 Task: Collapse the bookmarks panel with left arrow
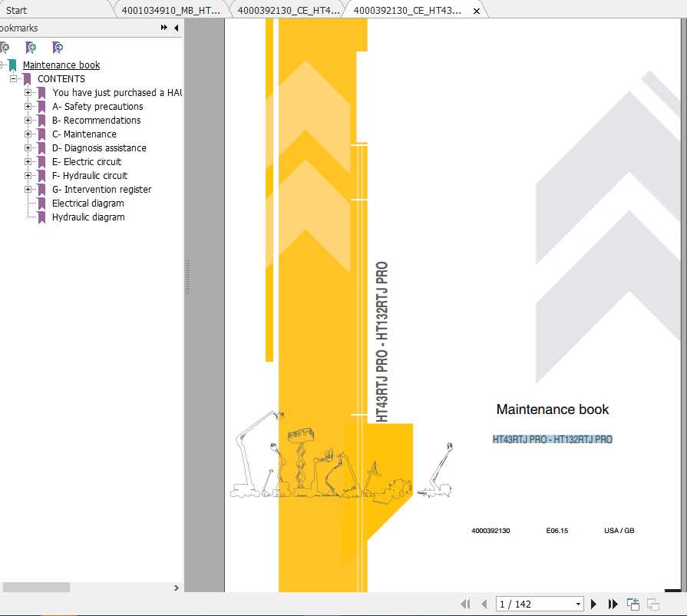(176, 28)
